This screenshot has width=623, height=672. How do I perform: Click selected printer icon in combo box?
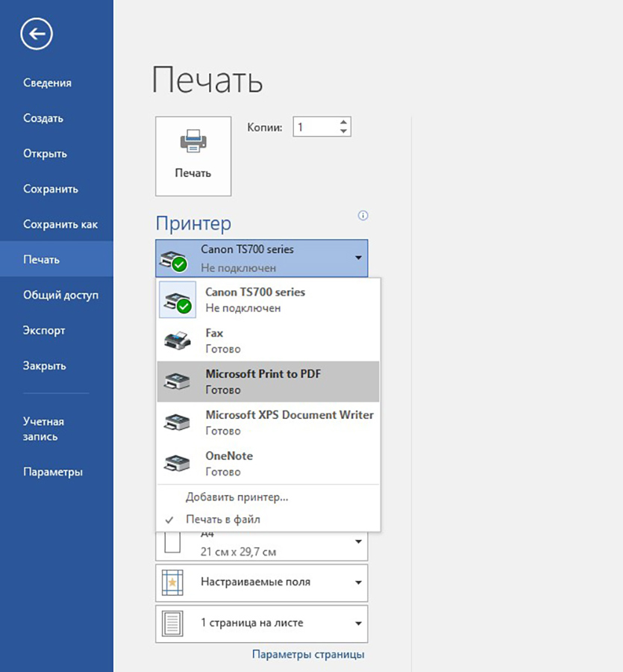coord(173,261)
